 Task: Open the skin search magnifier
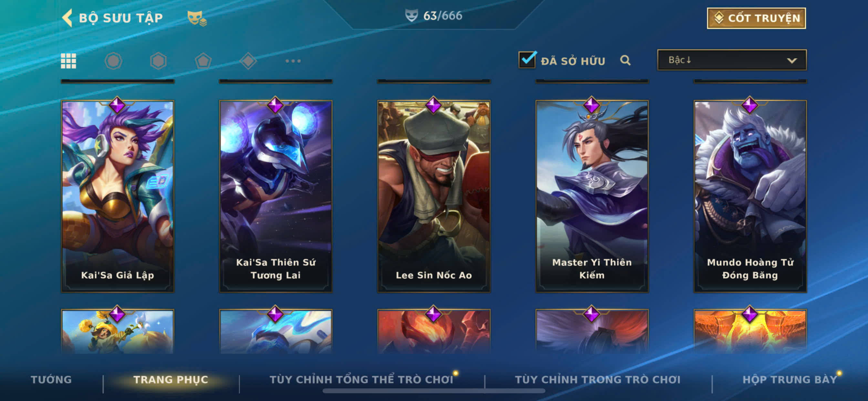[x=625, y=60]
